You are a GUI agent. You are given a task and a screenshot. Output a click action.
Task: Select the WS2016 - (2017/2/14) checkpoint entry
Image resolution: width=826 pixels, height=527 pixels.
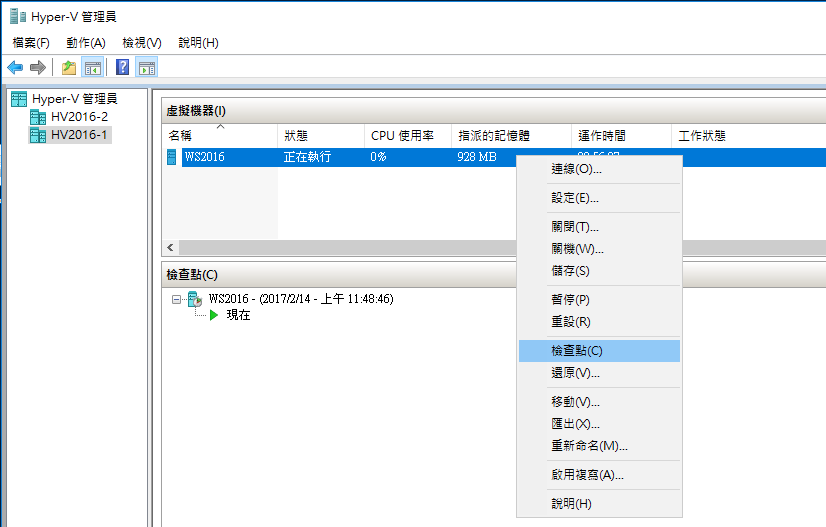(x=301, y=299)
